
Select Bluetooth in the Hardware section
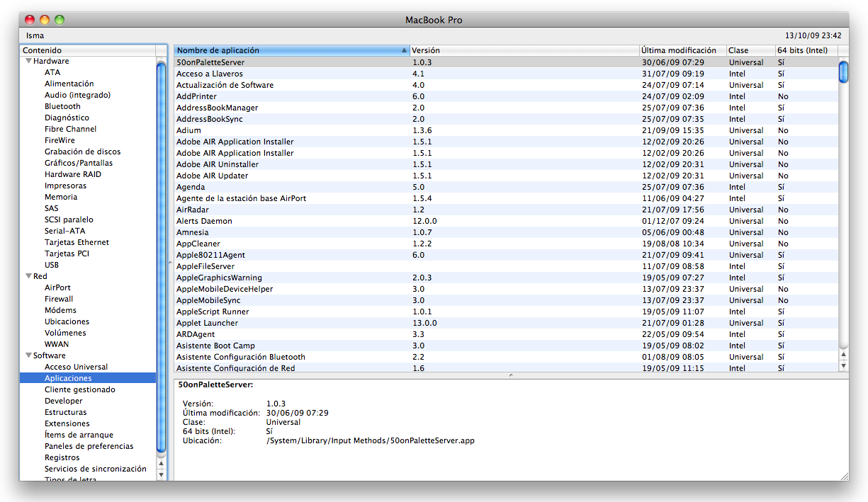[x=62, y=107]
